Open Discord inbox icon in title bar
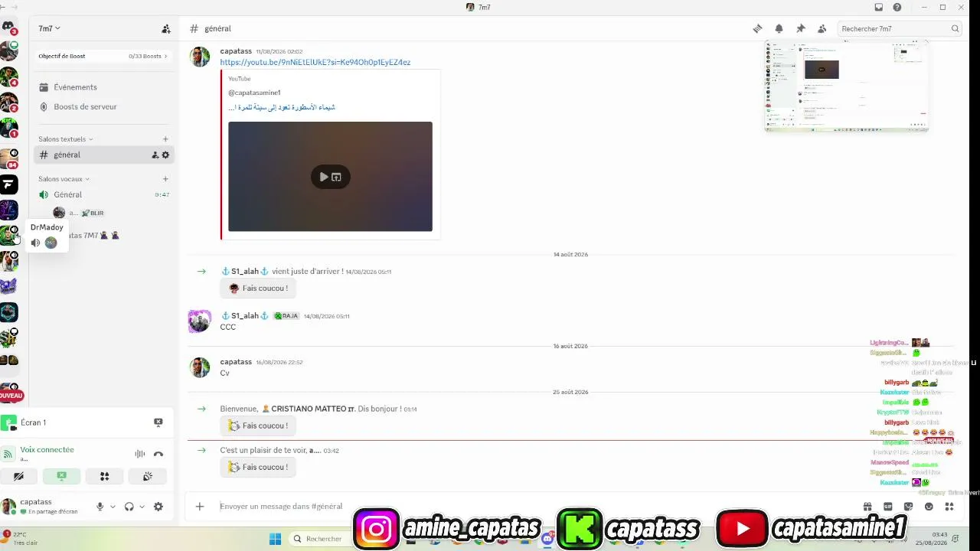 click(x=879, y=7)
